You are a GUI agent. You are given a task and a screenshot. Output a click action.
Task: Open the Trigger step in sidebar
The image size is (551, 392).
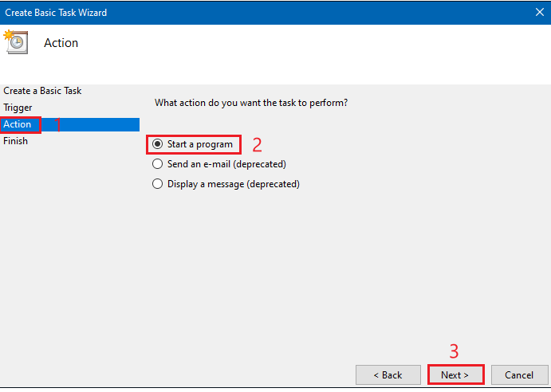point(18,108)
